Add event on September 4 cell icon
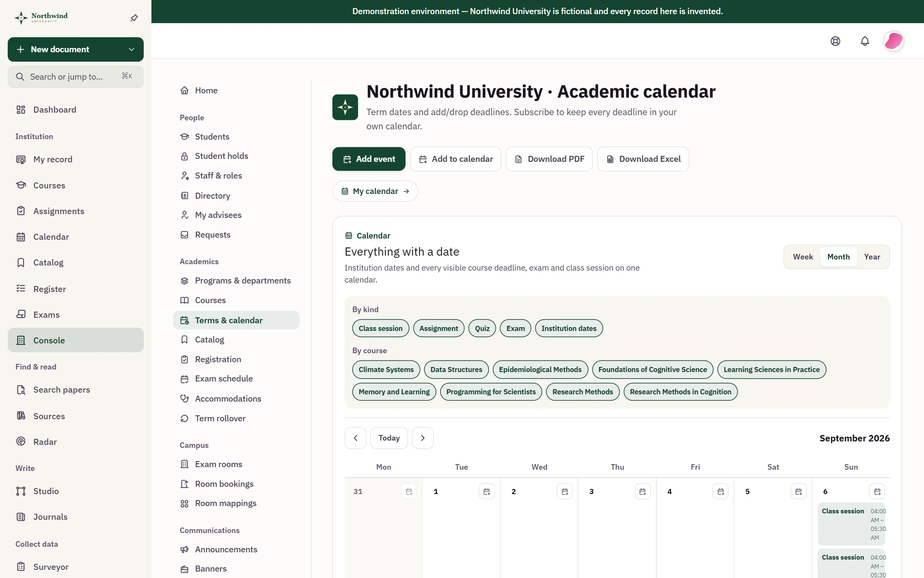This screenshot has height=578, width=924. point(721,492)
